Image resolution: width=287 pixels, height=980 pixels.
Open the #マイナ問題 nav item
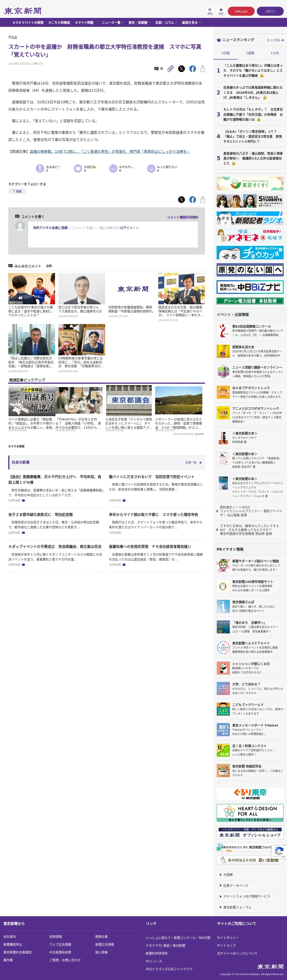coord(84,23)
